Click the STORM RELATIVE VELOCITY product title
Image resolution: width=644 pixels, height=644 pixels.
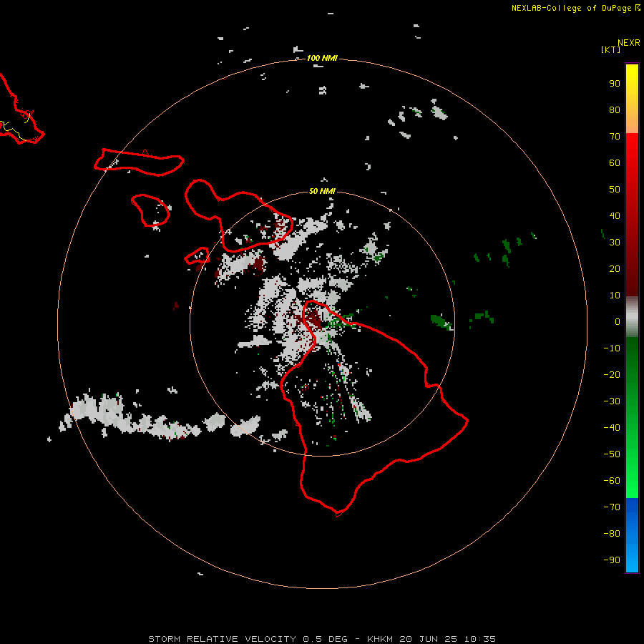(x=222, y=639)
